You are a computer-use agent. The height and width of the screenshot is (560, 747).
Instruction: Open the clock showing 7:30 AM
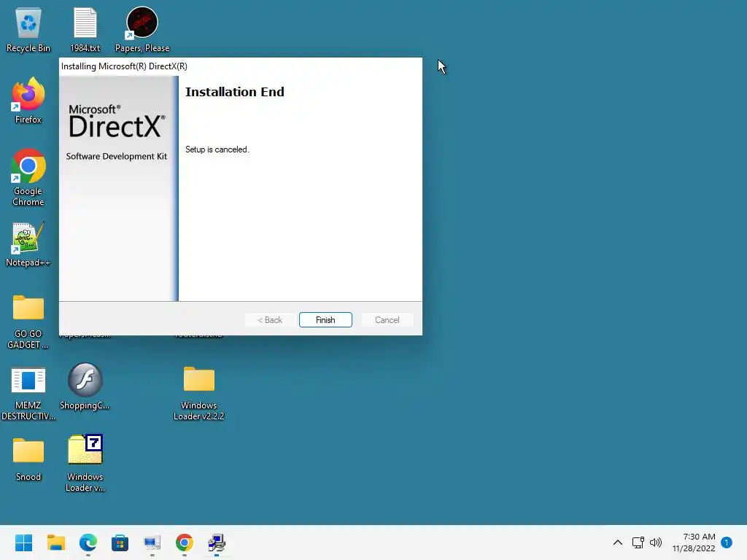(694, 542)
